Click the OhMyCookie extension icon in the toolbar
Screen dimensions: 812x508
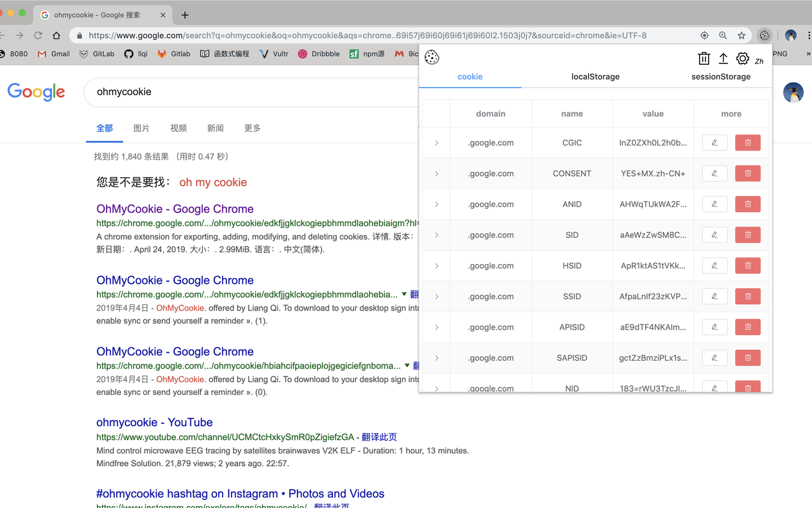click(x=764, y=36)
